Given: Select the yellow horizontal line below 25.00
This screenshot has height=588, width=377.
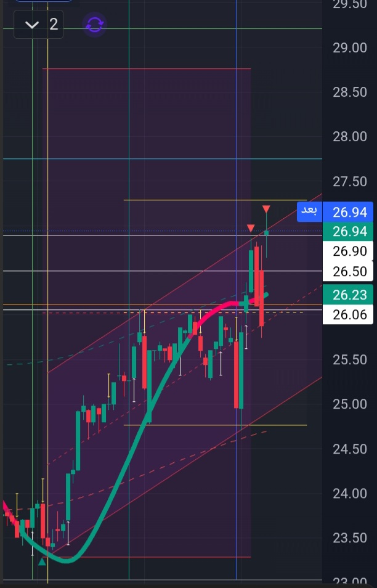Looking at the screenshot, I should click(x=215, y=425).
